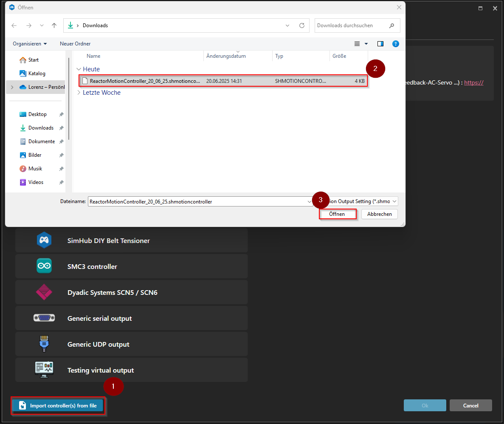The width and height of the screenshot is (504, 424).
Task: Click the Import controller(s) from file icon
Action: [x=22, y=405]
